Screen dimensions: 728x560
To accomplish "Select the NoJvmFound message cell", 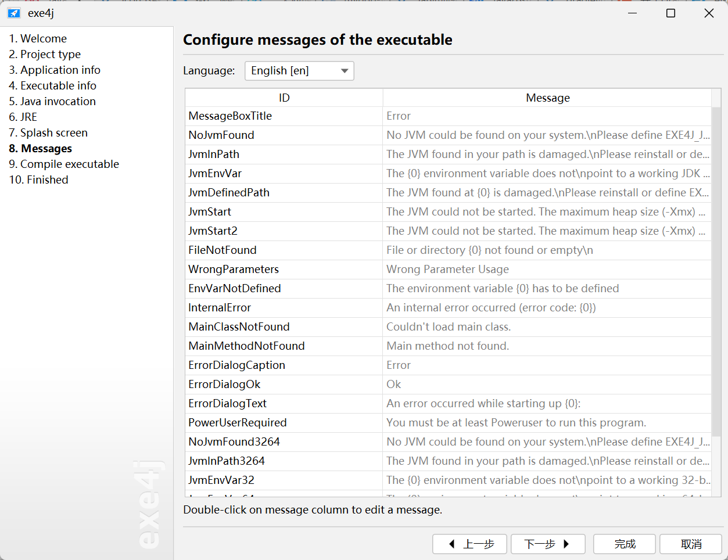I will click(547, 135).
